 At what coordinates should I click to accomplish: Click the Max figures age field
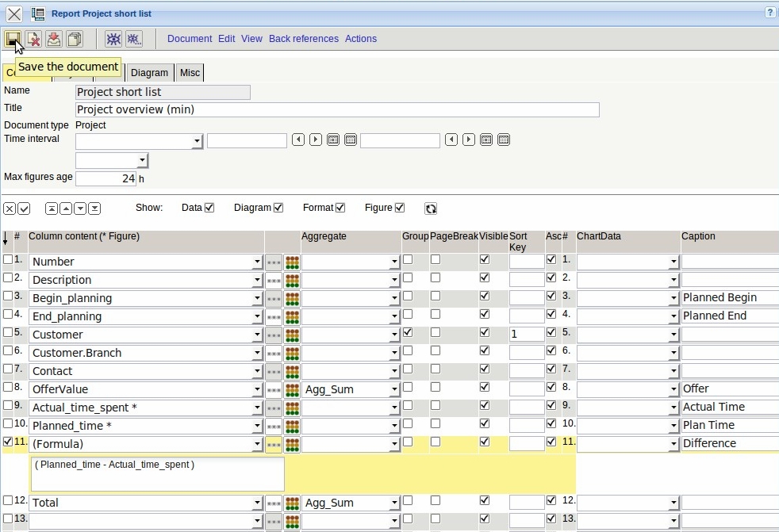(x=106, y=178)
